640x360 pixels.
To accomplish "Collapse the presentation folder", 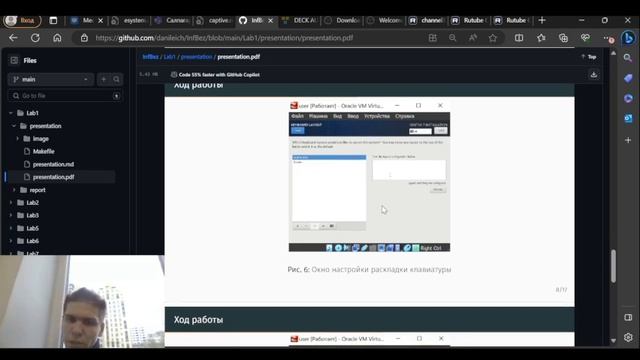I will (14, 126).
